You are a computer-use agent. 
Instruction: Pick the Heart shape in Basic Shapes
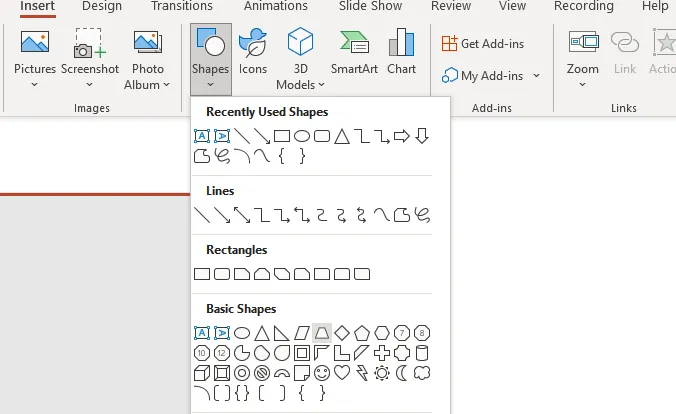pyautogui.click(x=341, y=373)
